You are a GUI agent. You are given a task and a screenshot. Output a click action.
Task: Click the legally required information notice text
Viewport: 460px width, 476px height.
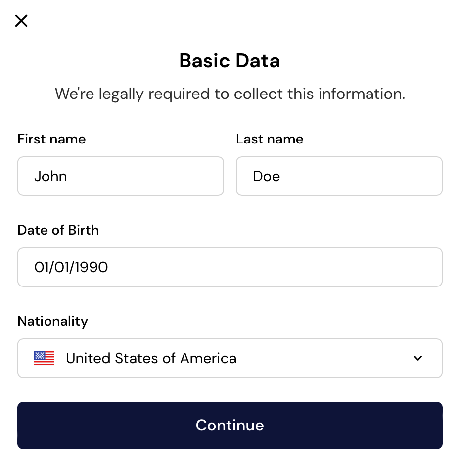click(230, 94)
